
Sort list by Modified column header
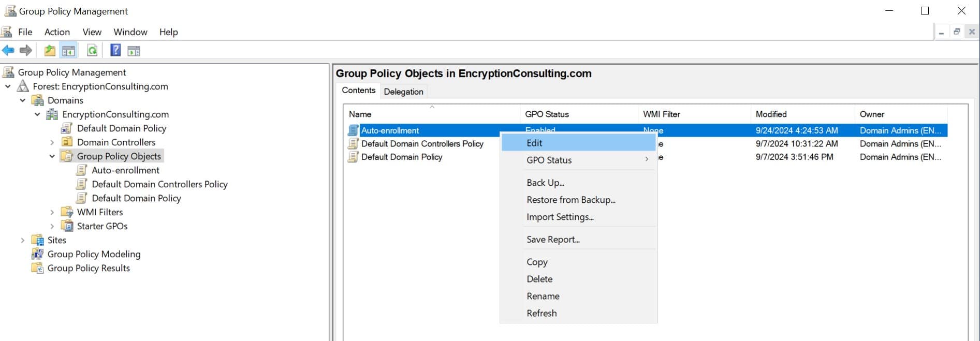771,114
